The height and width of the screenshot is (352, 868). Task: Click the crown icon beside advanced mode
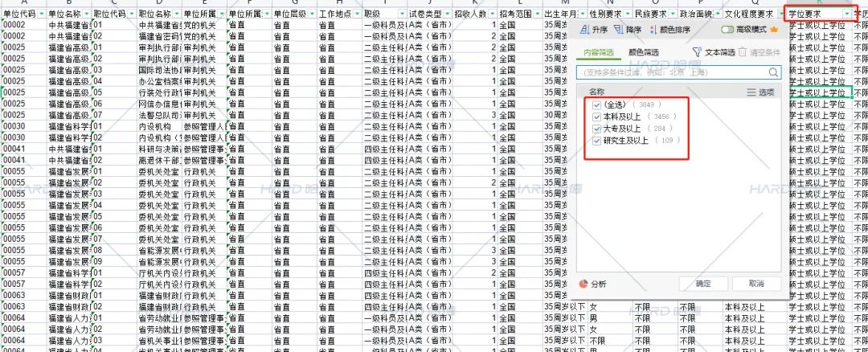point(775,30)
